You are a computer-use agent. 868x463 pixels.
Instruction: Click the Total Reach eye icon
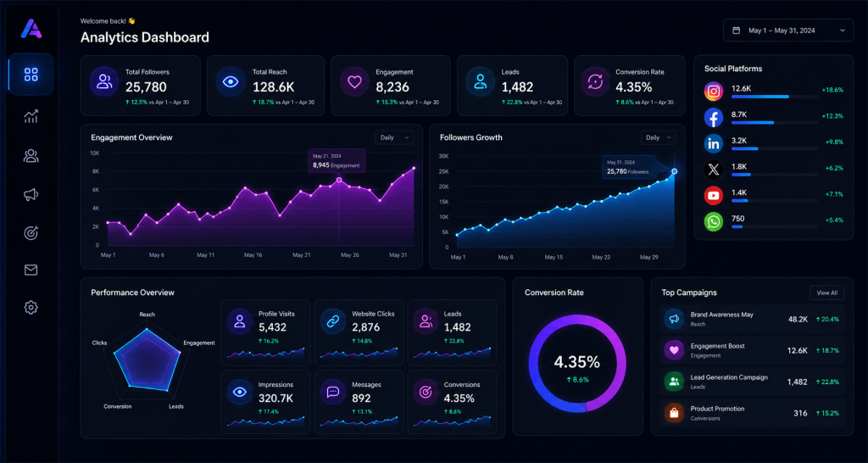[x=231, y=82]
